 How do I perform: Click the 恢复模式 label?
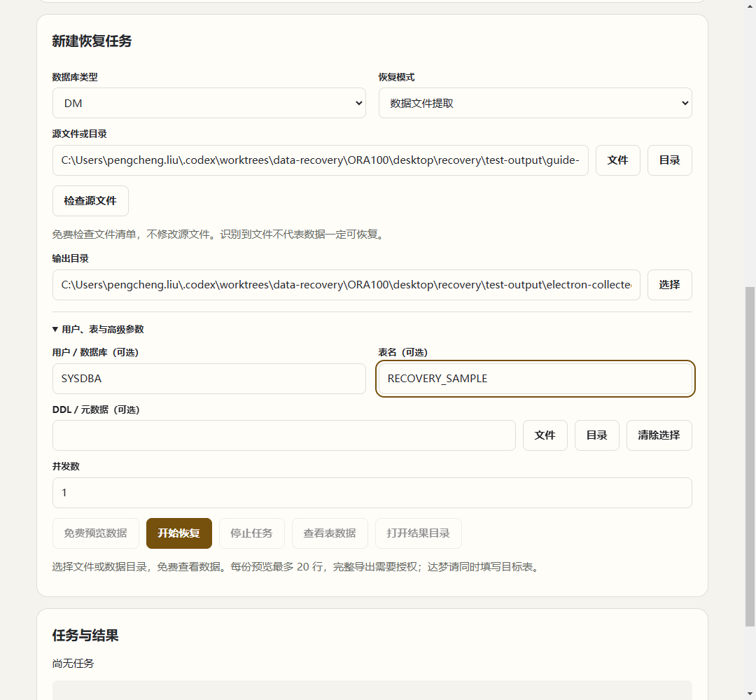pos(396,77)
